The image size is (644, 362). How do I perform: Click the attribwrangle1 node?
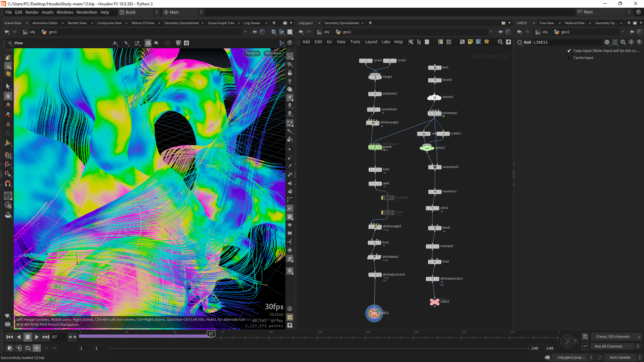[373, 123]
